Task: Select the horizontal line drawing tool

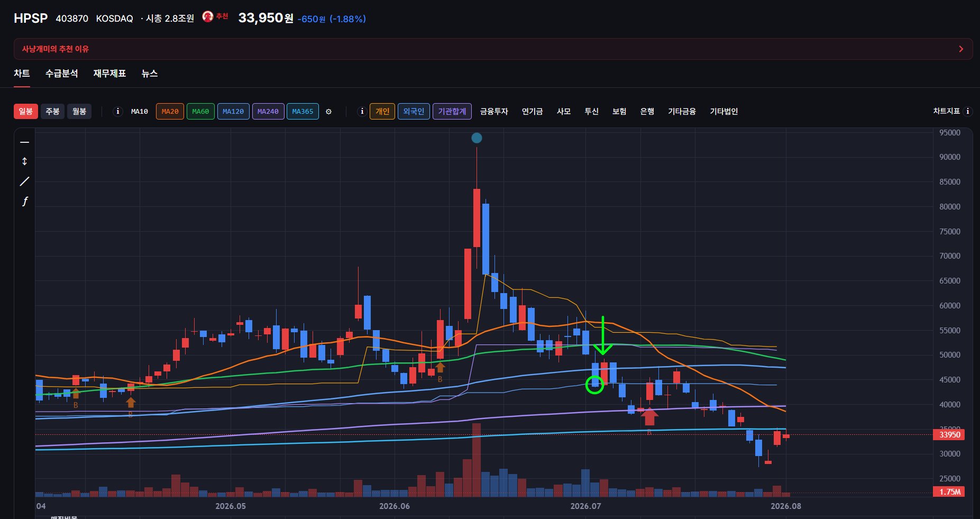Action: click(x=24, y=142)
